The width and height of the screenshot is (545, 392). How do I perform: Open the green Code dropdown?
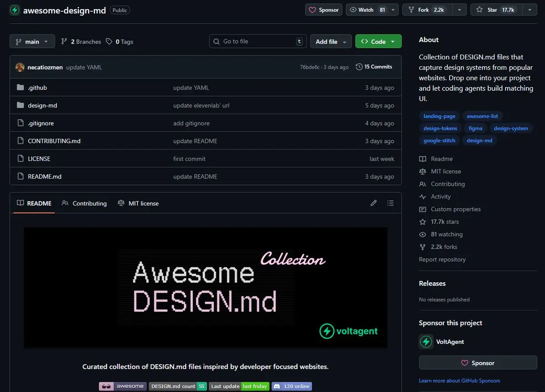click(378, 42)
